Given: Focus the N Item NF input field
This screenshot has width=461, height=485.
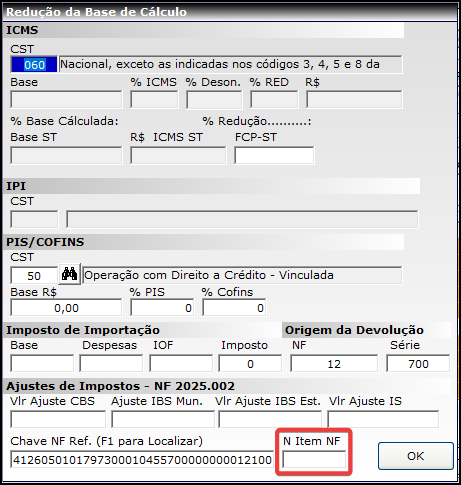Looking at the screenshot, I should (314, 459).
